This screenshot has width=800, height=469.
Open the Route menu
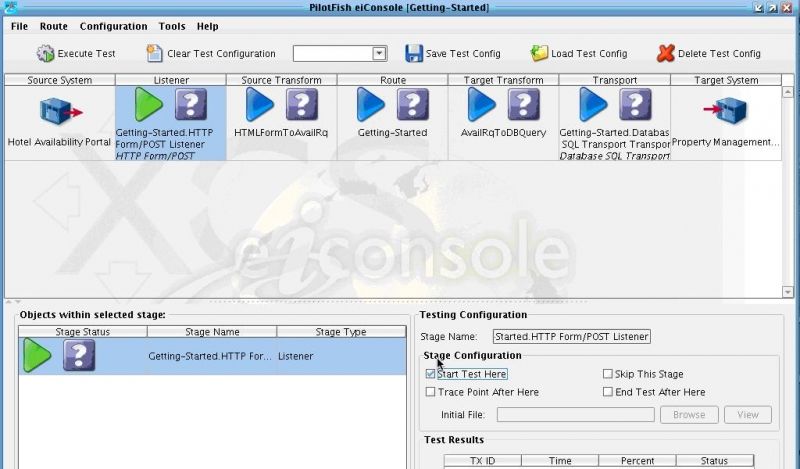[54, 26]
